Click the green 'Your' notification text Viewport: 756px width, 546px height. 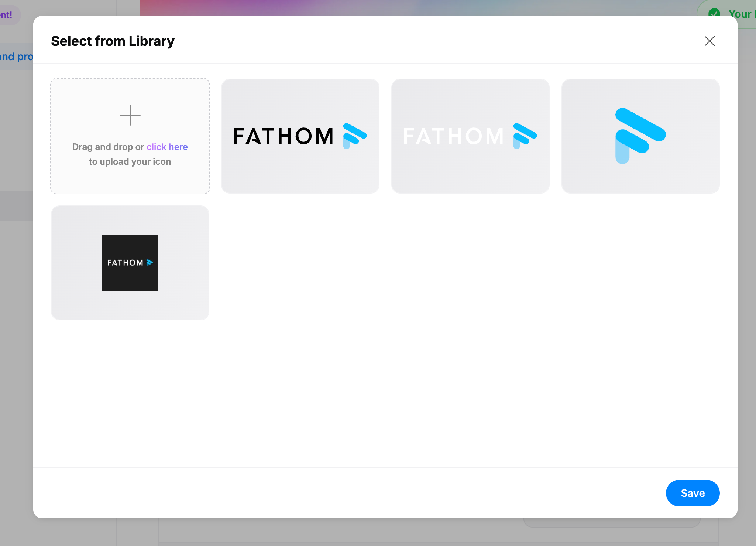(x=740, y=14)
